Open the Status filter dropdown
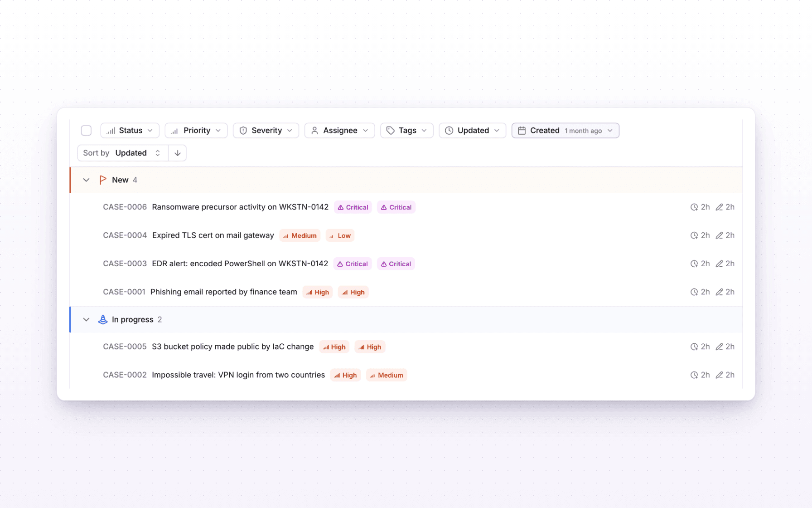 (x=130, y=131)
